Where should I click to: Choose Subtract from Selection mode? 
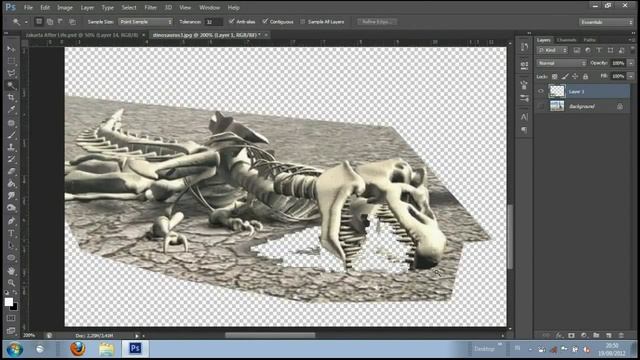60,22
